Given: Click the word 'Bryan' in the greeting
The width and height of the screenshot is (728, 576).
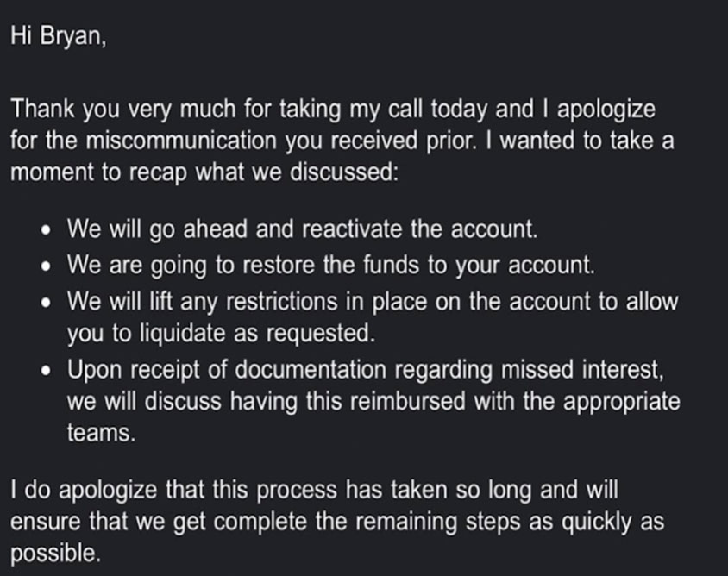Looking at the screenshot, I should click(70, 37).
